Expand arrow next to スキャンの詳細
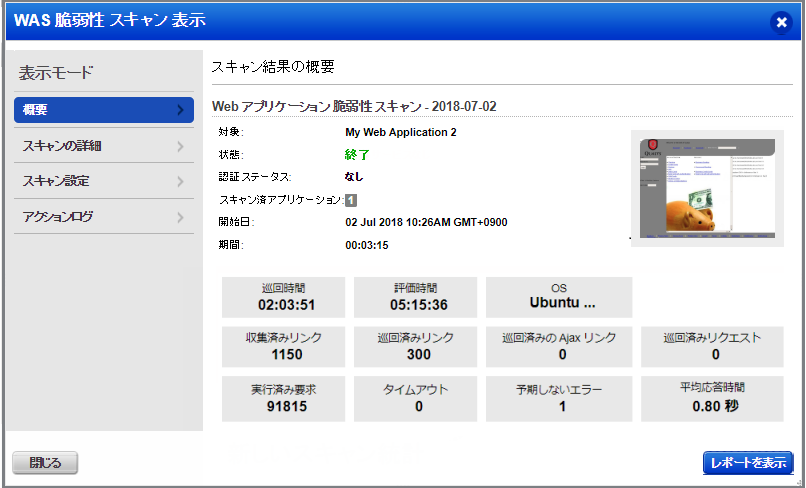806x488 pixels. [x=180, y=146]
